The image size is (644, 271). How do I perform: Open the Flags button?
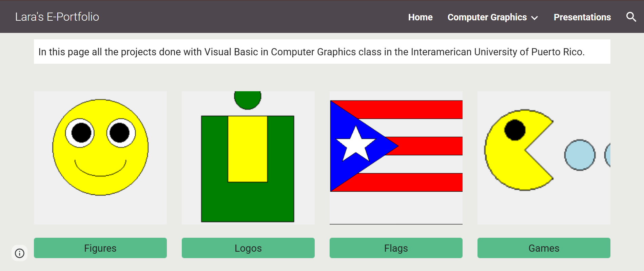click(396, 248)
